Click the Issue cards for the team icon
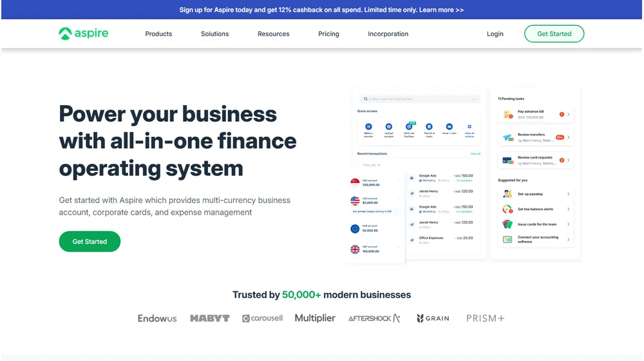Screen dimensions: 644x361 [x=507, y=224]
